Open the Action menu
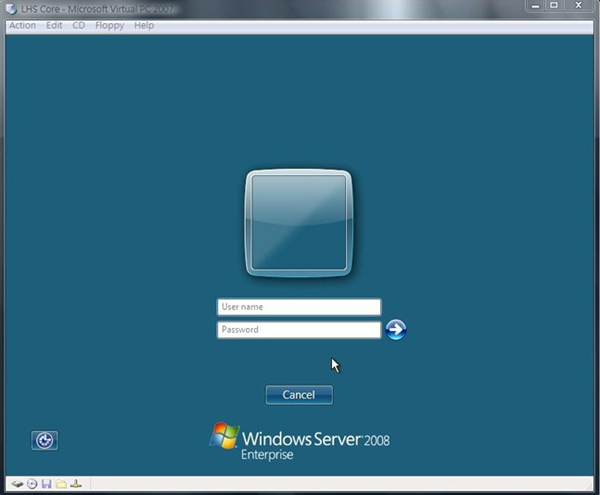The height and width of the screenshot is (495, 600). (22, 25)
